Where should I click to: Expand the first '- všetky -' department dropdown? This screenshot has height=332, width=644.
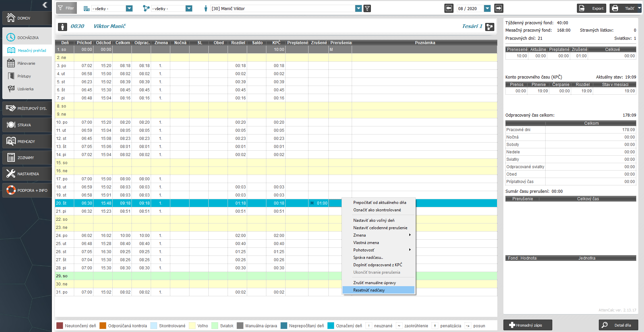coord(129,8)
